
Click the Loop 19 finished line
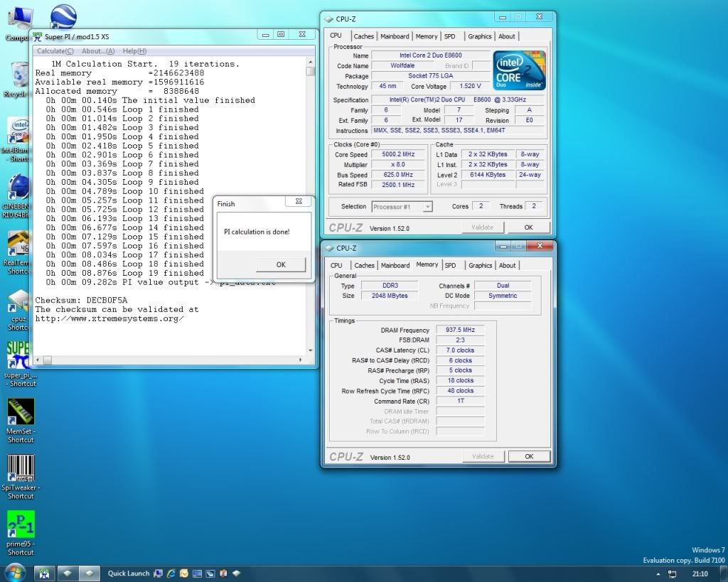click(124, 274)
